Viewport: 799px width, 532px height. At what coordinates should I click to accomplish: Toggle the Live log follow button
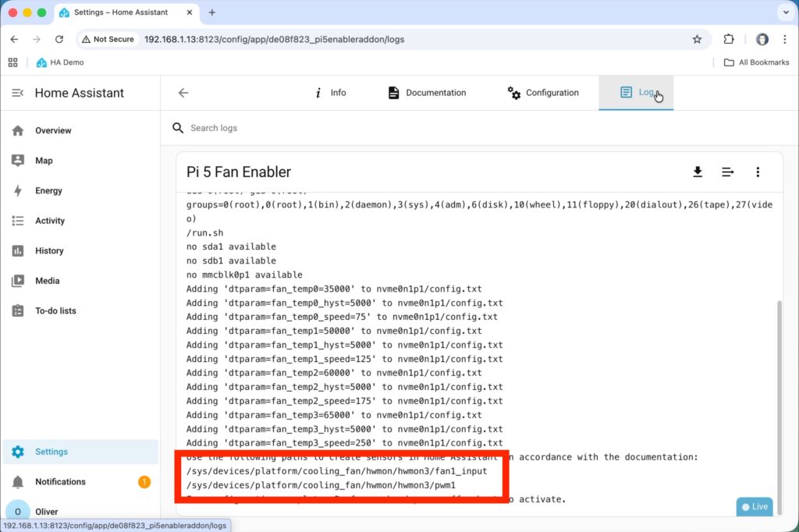755,506
